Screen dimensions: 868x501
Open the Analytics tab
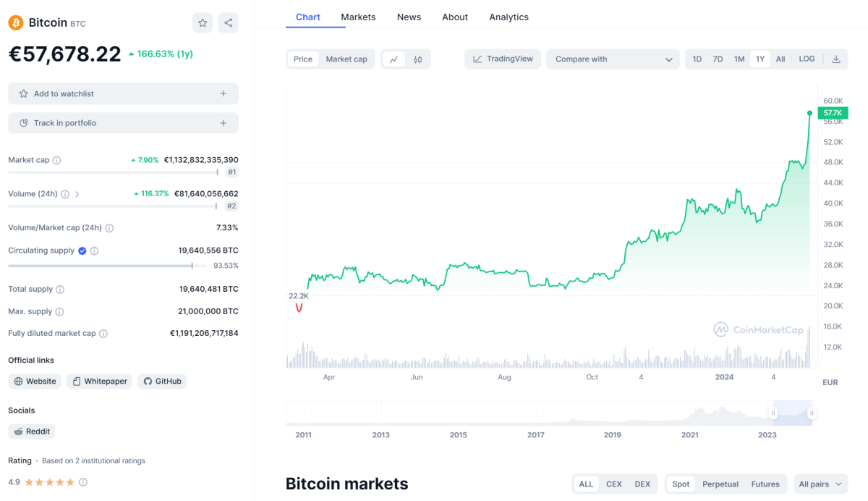pos(509,17)
